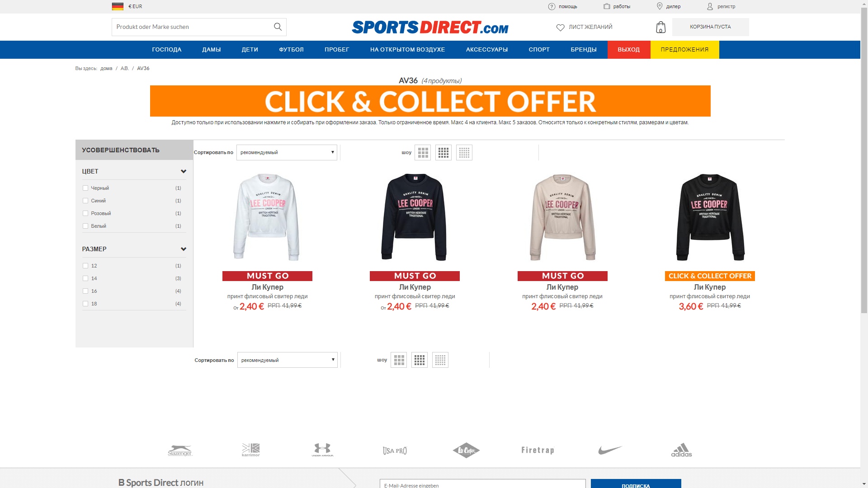Image resolution: width=868 pixels, height=488 pixels.
Task: Click the Under Armour brand logo
Action: 322,450
